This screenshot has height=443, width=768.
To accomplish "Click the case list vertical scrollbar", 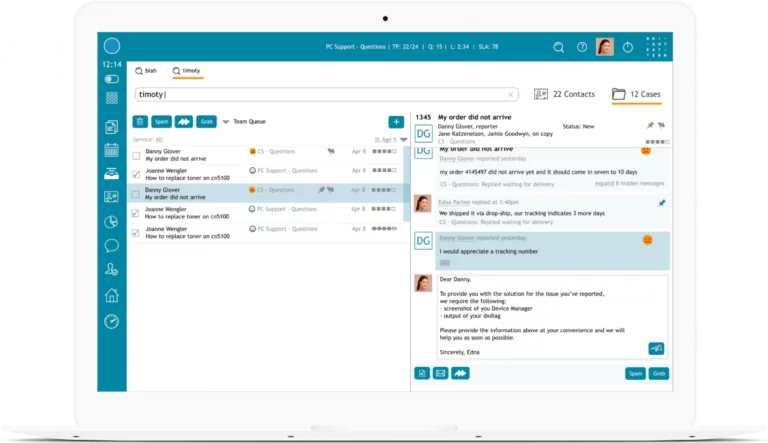I will click(x=406, y=183).
